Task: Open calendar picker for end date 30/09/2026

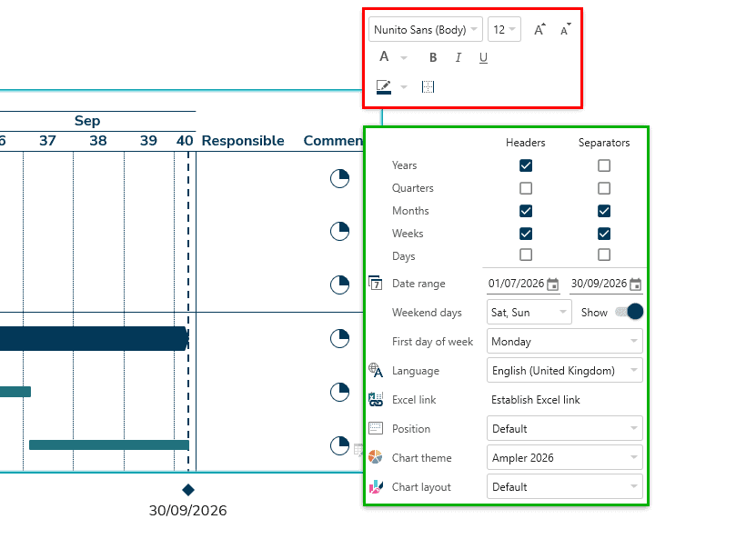Action: [636, 284]
